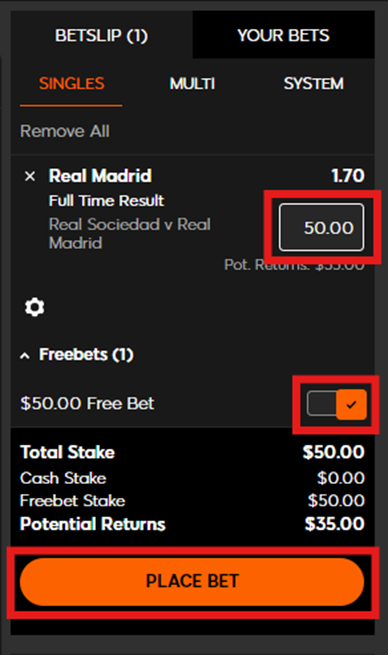Open the SYSTEM bet type tab

(x=314, y=84)
